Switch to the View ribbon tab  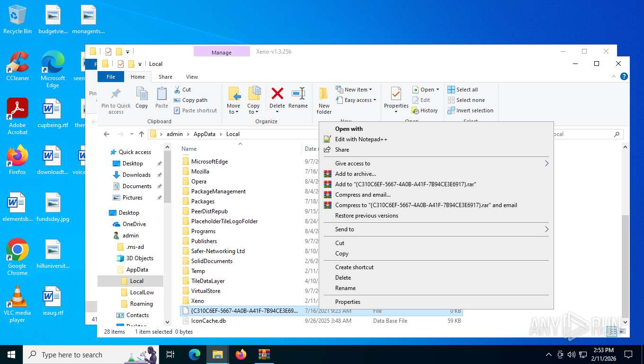coord(192,77)
